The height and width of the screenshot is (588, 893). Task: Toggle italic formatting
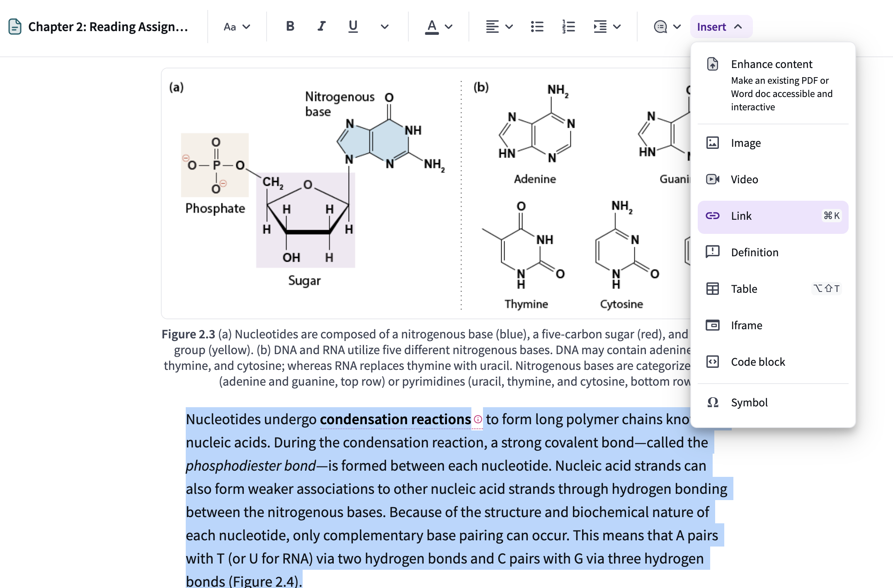click(x=322, y=27)
